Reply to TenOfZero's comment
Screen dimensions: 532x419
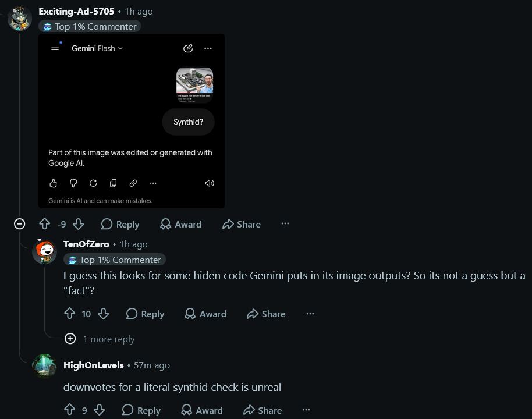click(x=145, y=314)
